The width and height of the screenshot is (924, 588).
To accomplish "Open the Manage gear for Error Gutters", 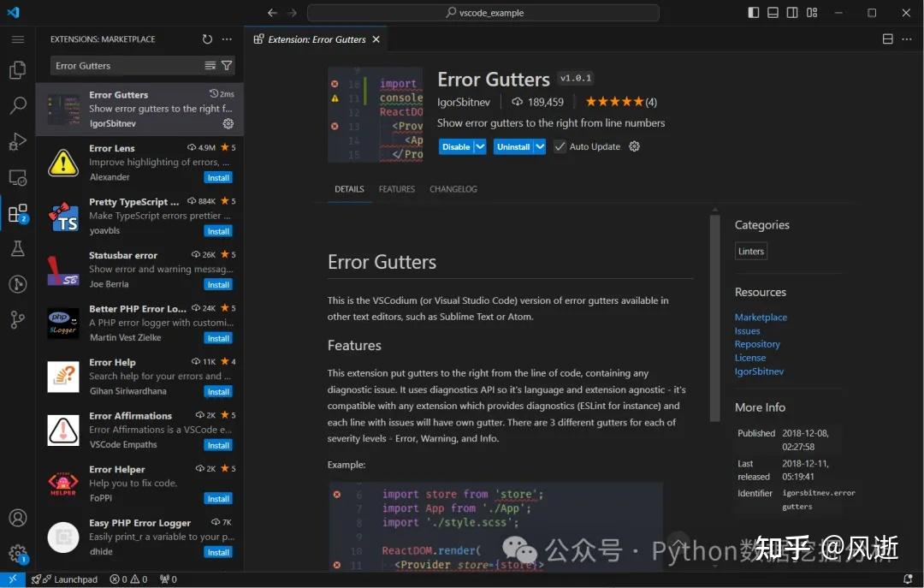I will pos(228,123).
